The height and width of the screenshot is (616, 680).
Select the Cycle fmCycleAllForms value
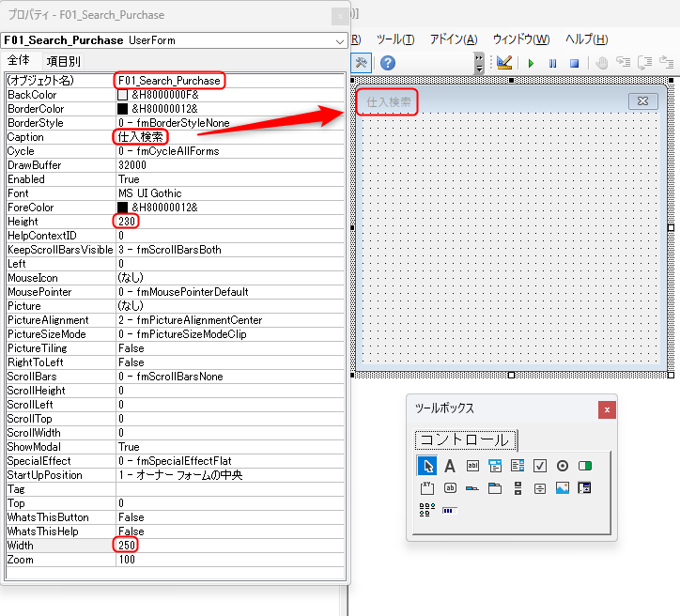(230, 151)
